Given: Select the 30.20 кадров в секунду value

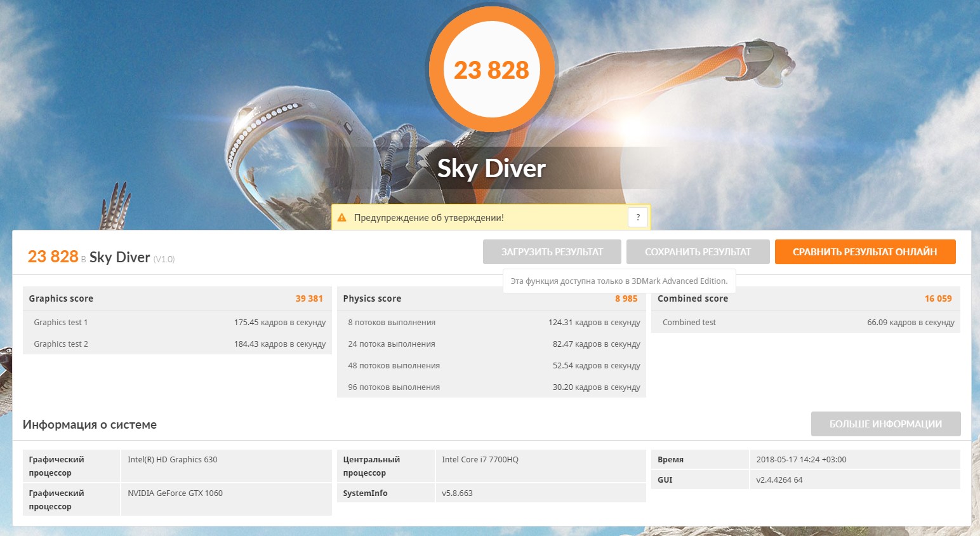Looking at the screenshot, I should point(597,387).
